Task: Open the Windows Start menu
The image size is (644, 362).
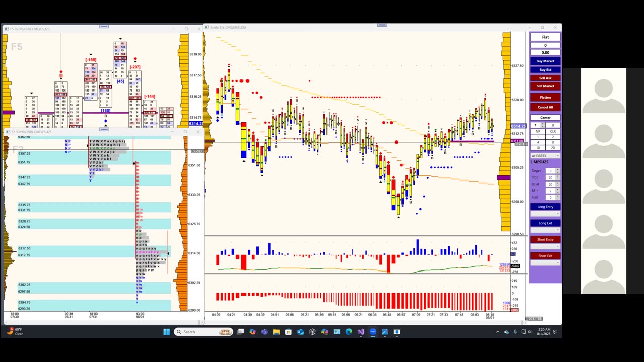Action: (167, 332)
